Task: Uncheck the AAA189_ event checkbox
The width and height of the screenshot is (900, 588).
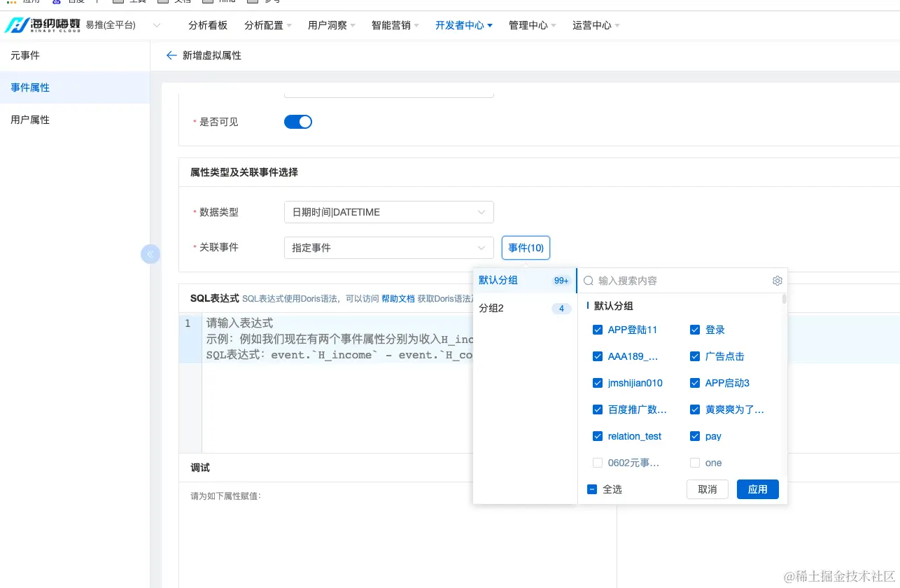Action: coord(598,356)
